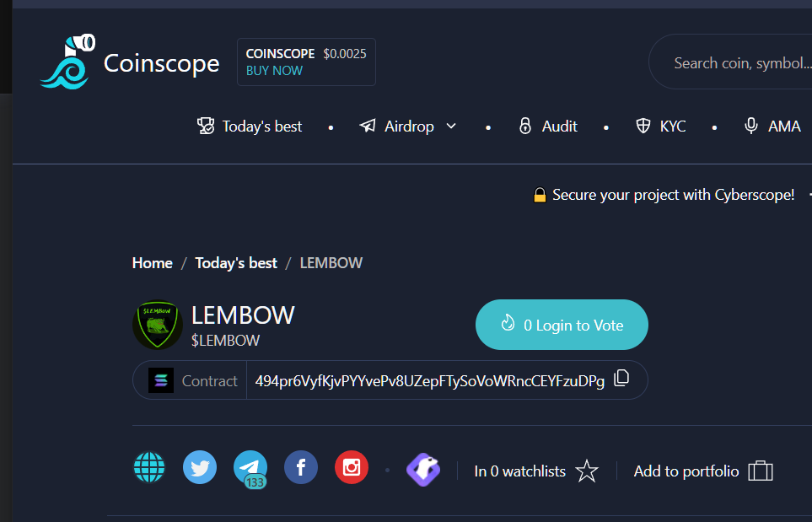
Task: Click the Facebook icon for LEMBOW
Action: 301,468
